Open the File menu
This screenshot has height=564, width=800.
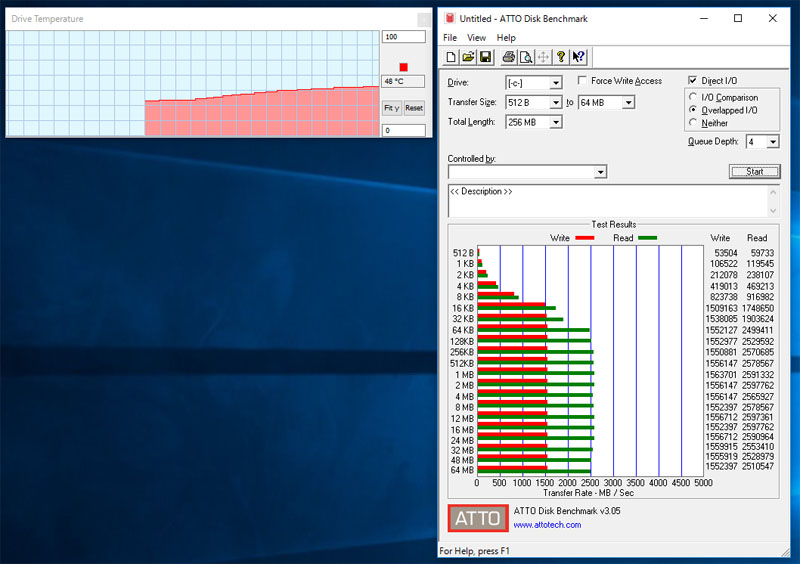[450, 38]
